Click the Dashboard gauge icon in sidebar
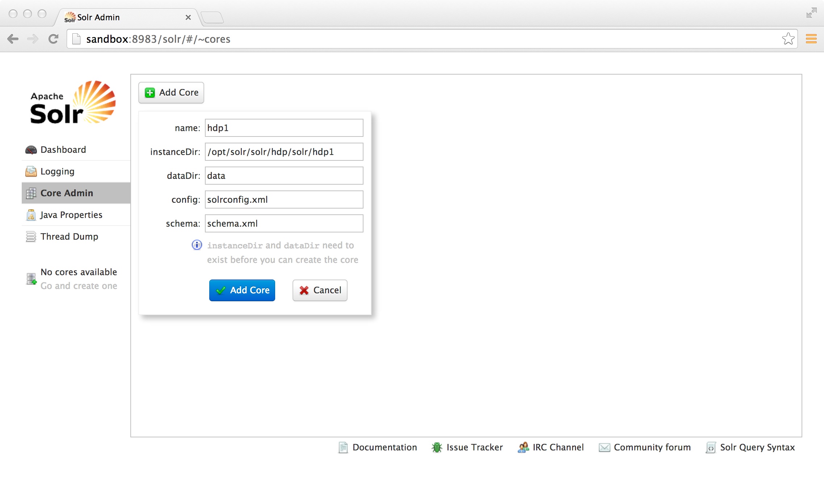This screenshot has width=824, height=504. pos(31,150)
